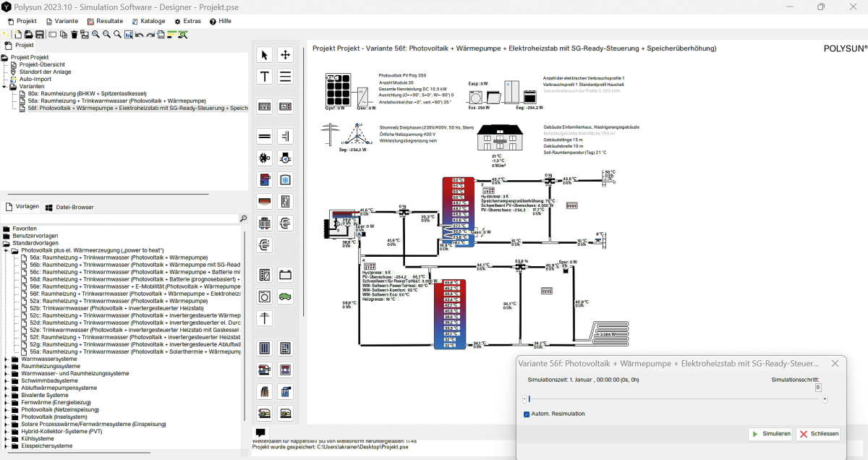Expand the Eisspeichersysteme folder
The height and width of the screenshot is (460, 868).
tap(5, 446)
